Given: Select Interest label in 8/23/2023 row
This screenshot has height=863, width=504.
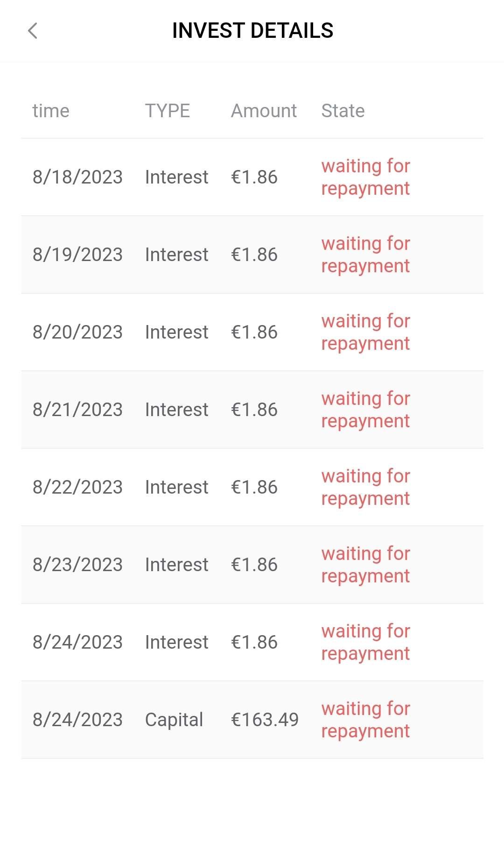Looking at the screenshot, I should click(x=176, y=565).
